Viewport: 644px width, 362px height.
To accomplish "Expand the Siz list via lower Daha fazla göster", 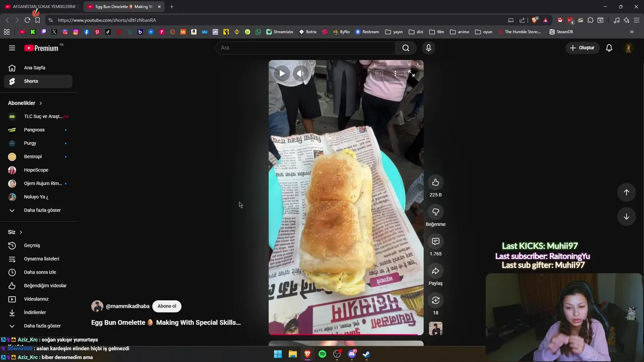I will pyautogui.click(x=38, y=326).
